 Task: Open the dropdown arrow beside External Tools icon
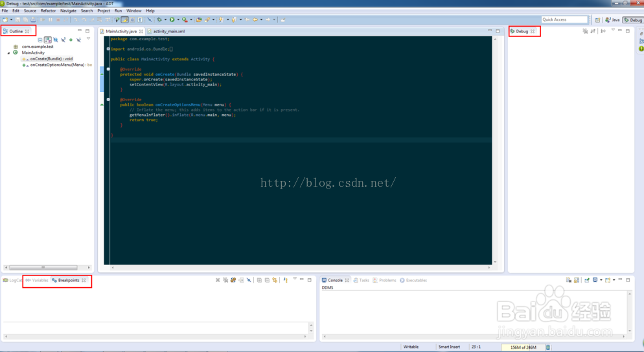(x=191, y=19)
